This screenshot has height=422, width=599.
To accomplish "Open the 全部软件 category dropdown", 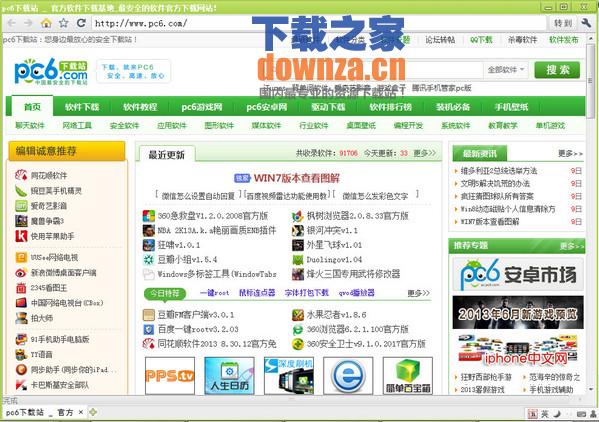I will [x=506, y=70].
